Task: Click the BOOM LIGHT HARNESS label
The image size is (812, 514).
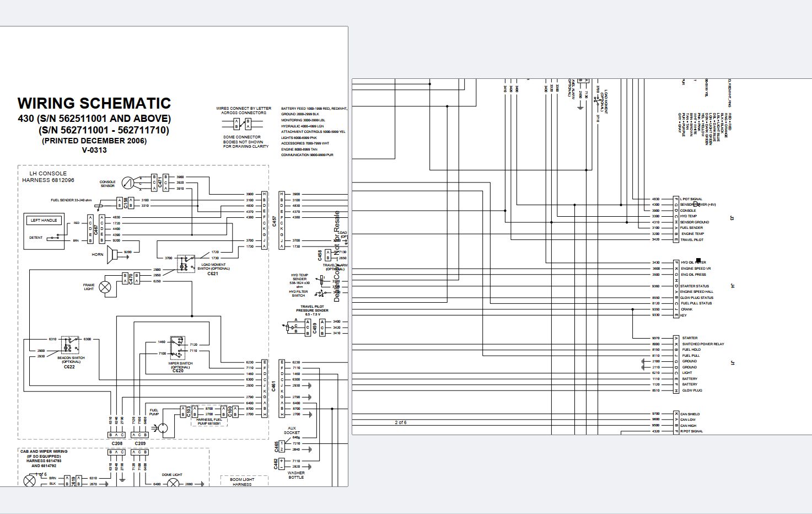Action: [242, 482]
